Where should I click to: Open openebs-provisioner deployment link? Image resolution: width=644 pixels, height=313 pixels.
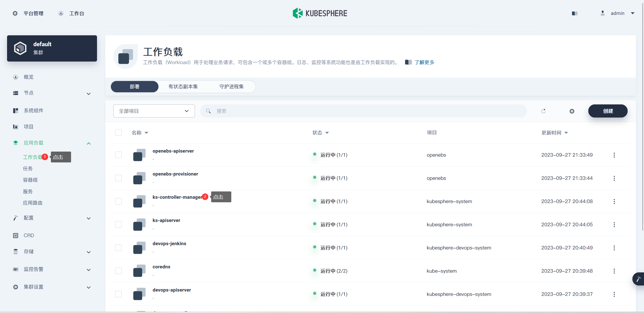(175, 174)
